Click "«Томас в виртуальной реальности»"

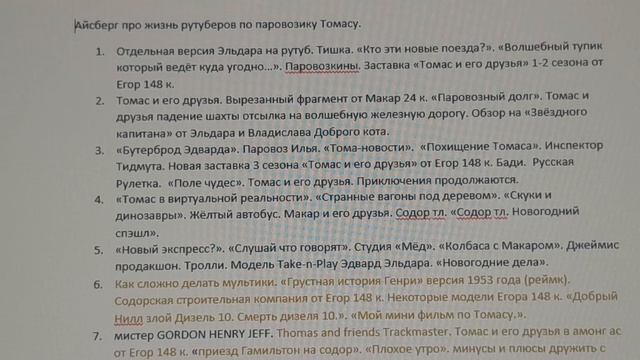coord(213,198)
